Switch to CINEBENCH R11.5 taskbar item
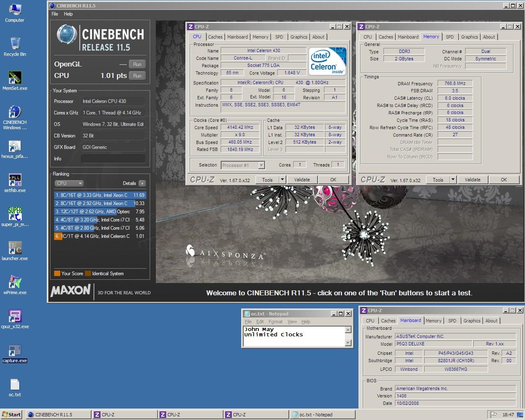Viewport: 525px width, 420px height. tap(59, 415)
